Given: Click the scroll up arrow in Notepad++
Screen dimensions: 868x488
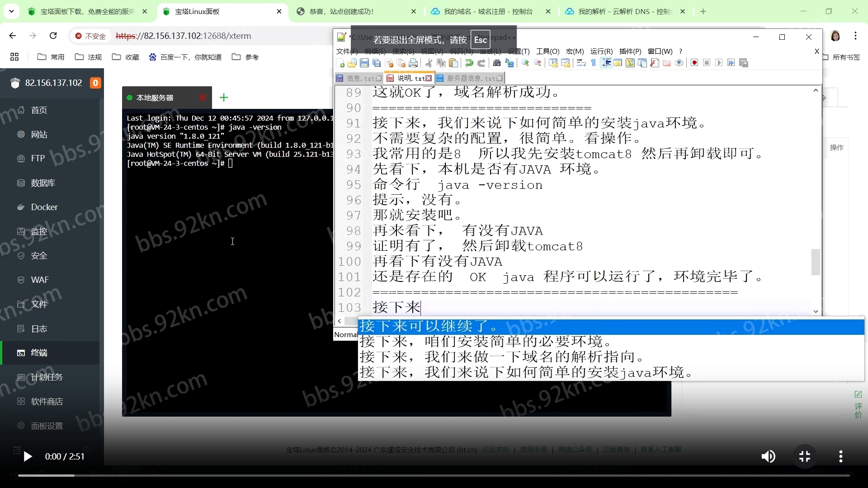Looking at the screenshot, I should 816,90.
